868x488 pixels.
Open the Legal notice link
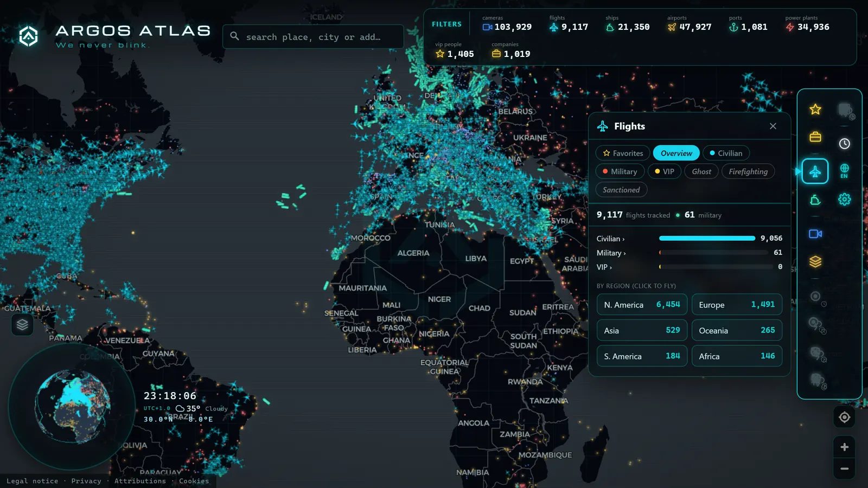[x=32, y=481]
